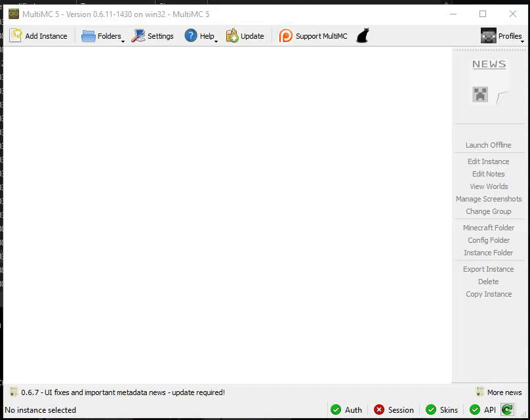Click Change Group in the side panel
Image resolution: width=530 pixels, height=420 pixels.
point(489,212)
